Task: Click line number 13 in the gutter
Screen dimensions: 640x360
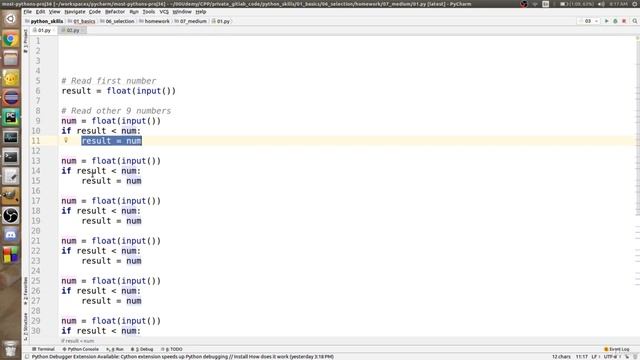Action: coord(36,161)
